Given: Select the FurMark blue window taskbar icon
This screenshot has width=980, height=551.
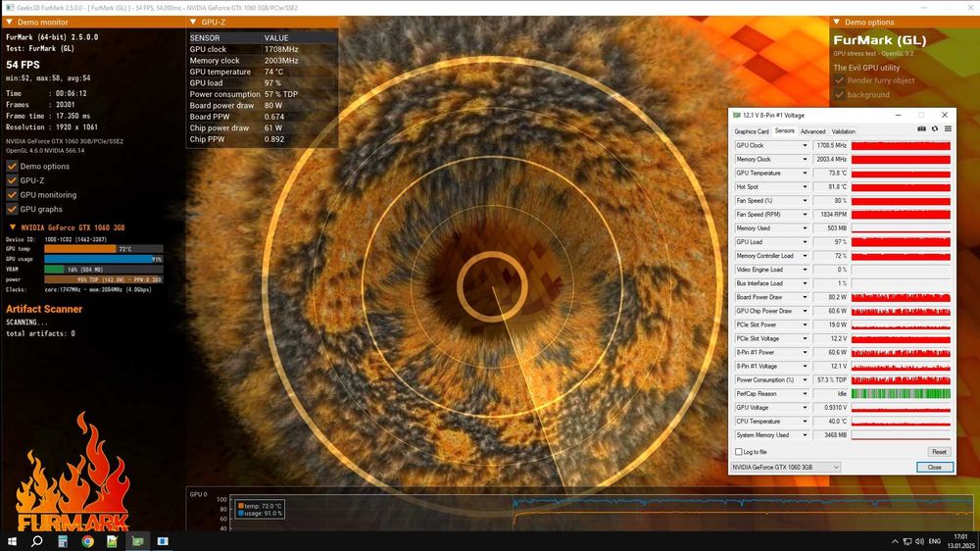Looking at the screenshot, I should point(163,541).
